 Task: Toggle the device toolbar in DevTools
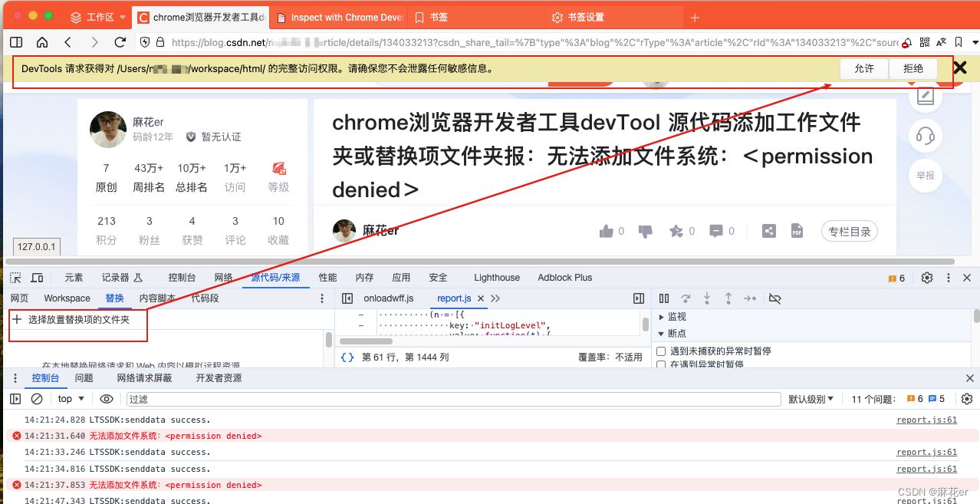click(x=37, y=278)
